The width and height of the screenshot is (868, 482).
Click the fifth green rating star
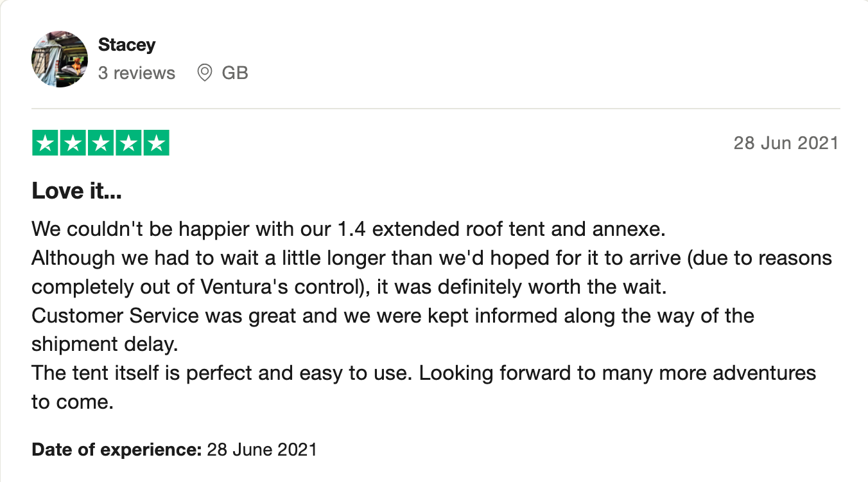click(x=155, y=143)
